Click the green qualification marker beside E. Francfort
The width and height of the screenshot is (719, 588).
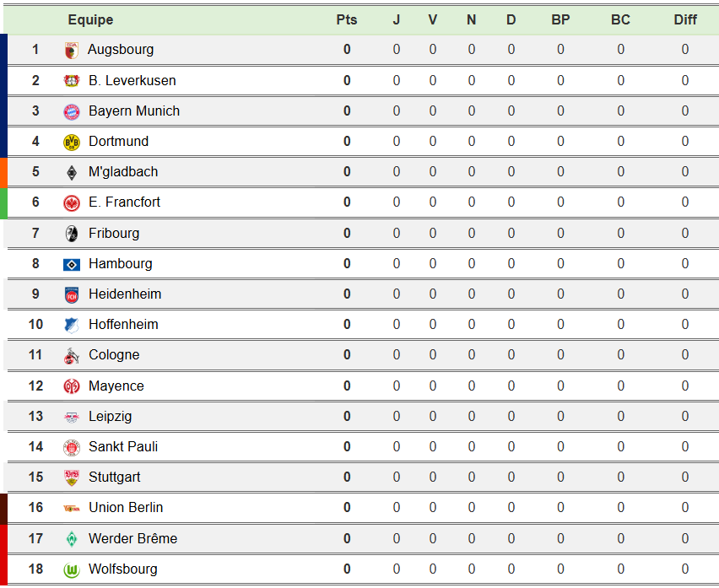[3, 202]
